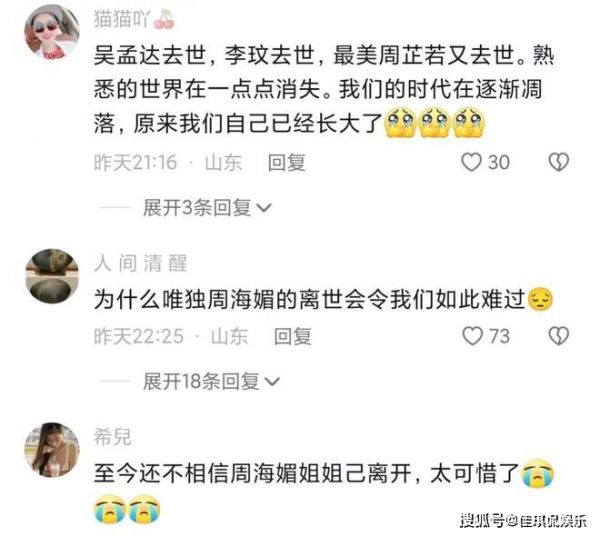Click the comment text about 周海媚姐姐
This screenshot has height=536, width=600.
(x=323, y=489)
